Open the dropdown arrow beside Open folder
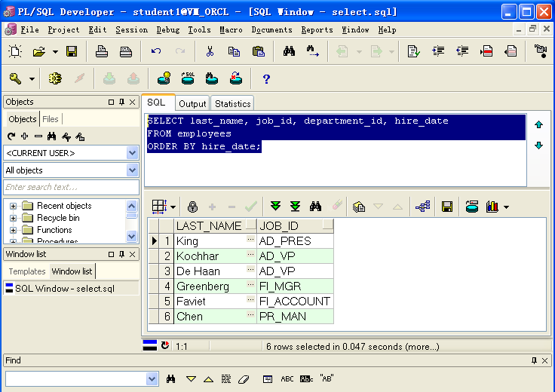 tap(55, 52)
